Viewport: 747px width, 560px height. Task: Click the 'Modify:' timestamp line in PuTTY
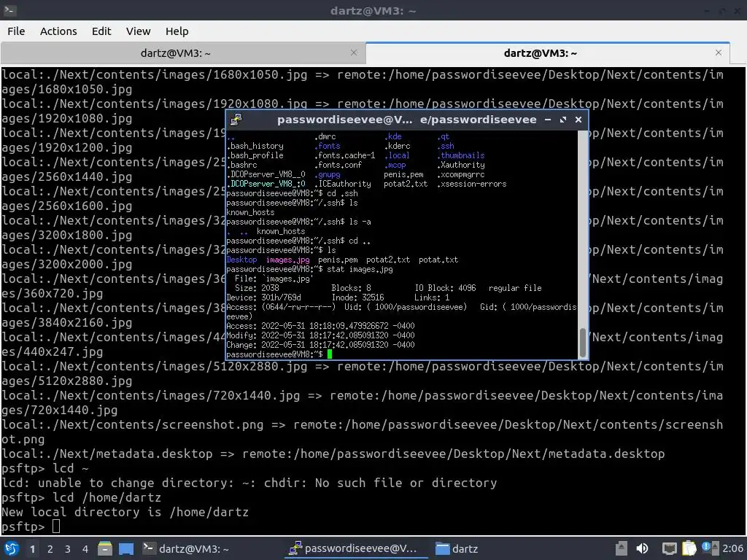321,335
